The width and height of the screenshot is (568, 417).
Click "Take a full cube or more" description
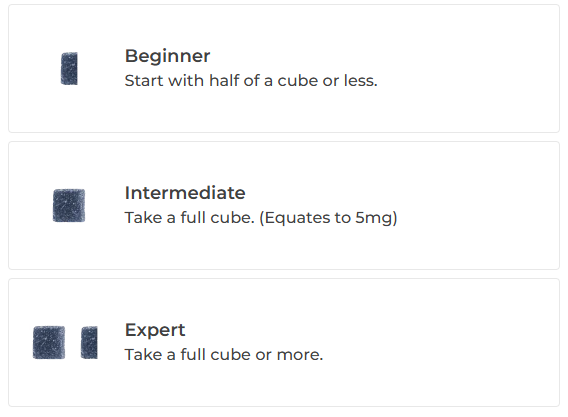pos(224,354)
